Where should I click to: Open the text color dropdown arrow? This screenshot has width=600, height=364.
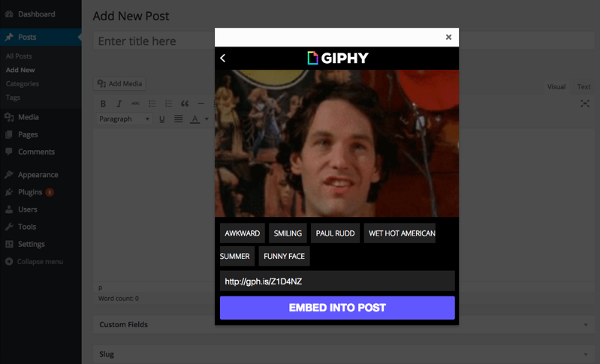point(207,119)
